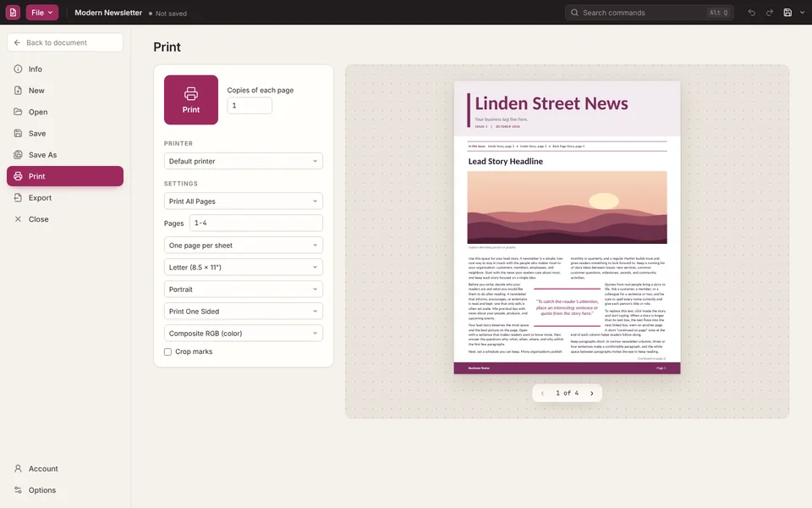
Task: Click the Info circle icon
Action: (x=18, y=69)
